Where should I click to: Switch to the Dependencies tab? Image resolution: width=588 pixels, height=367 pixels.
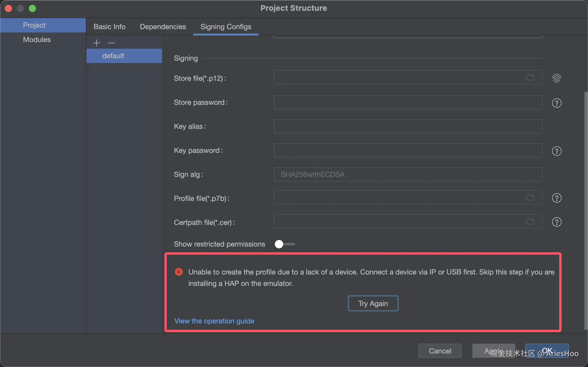163,27
